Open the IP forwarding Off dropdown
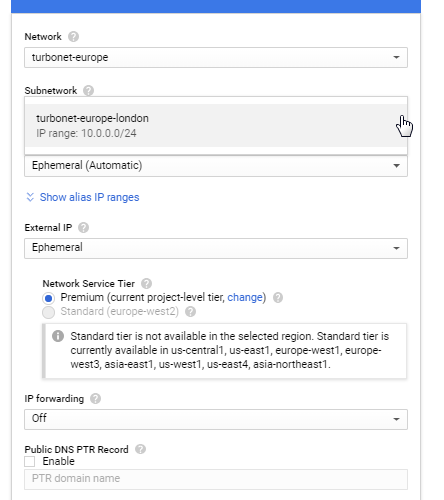The height and width of the screenshot is (500, 444). tap(216, 419)
